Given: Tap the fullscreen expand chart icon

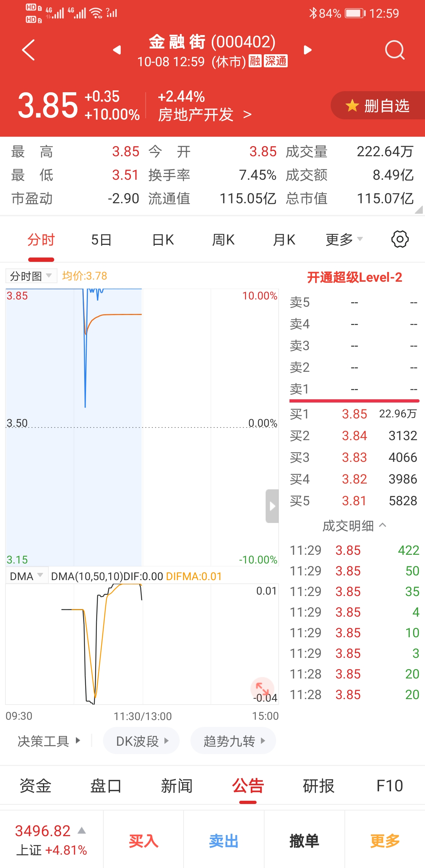Looking at the screenshot, I should click(262, 688).
